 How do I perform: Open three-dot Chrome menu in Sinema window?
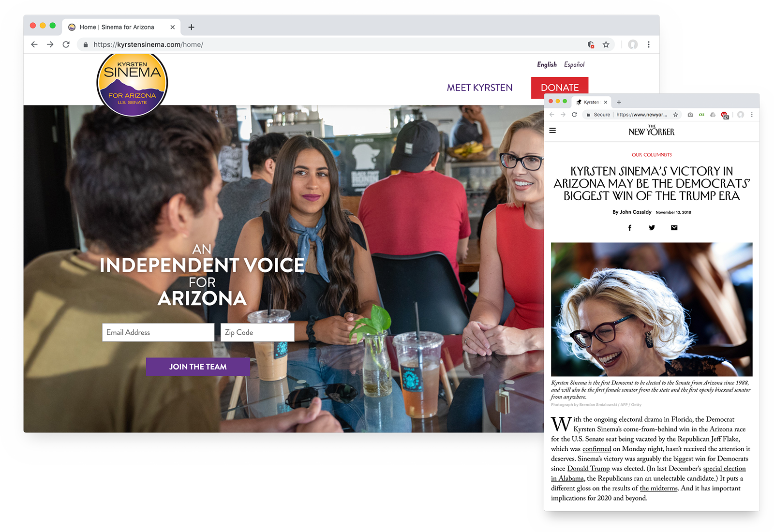[649, 44]
